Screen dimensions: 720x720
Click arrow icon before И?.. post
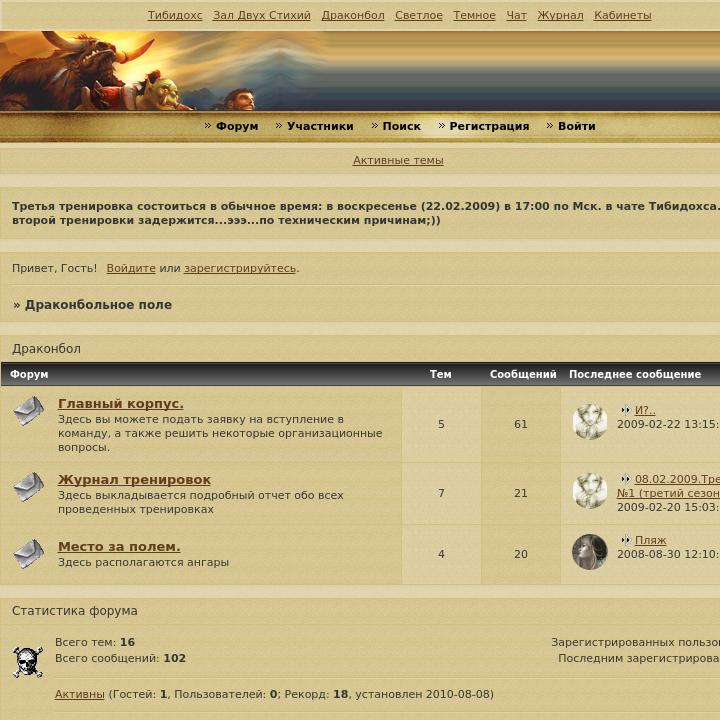tap(626, 410)
